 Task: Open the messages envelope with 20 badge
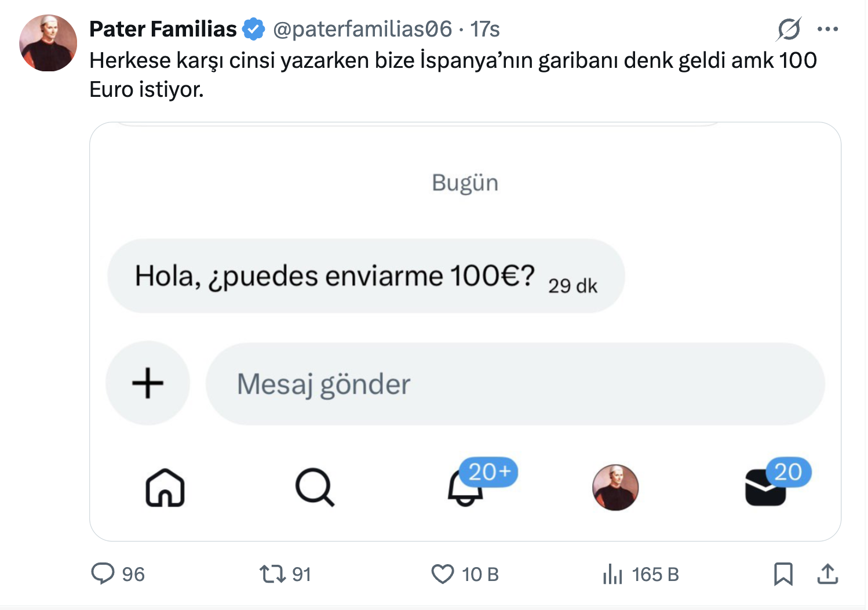pyautogui.click(x=765, y=488)
